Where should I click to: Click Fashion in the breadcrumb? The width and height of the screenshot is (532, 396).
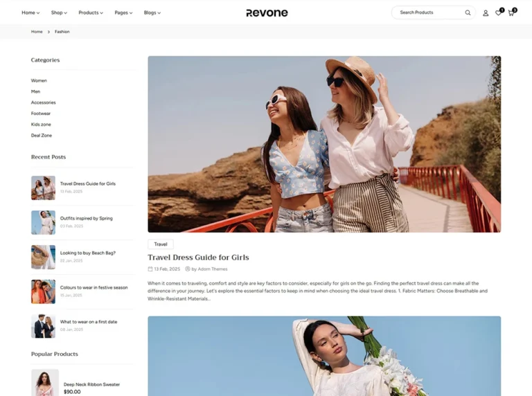click(x=62, y=32)
